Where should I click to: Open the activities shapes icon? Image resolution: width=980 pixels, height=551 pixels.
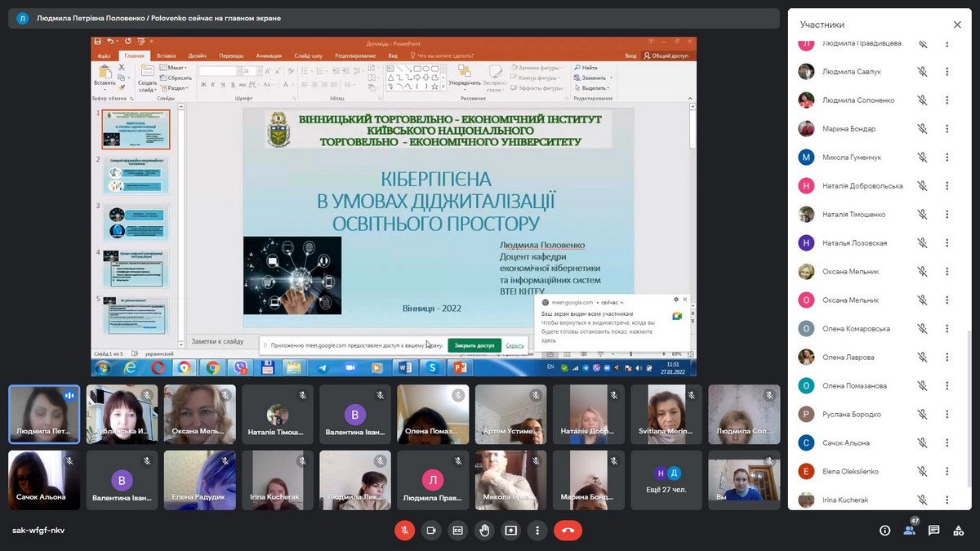[x=958, y=531]
